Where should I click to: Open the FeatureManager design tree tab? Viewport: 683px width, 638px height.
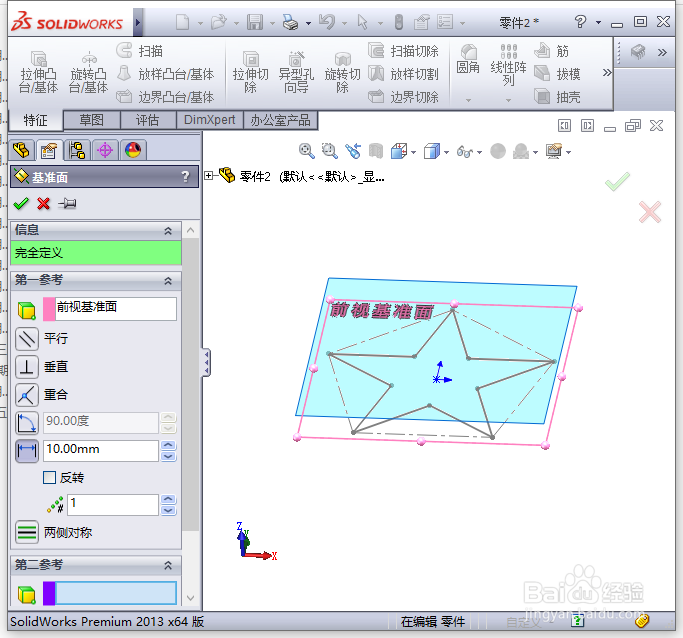(x=21, y=150)
